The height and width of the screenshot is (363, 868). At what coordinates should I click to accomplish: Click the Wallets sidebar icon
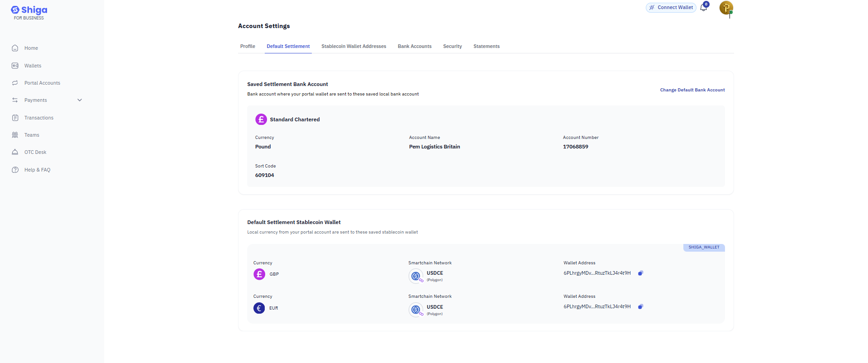pos(15,66)
